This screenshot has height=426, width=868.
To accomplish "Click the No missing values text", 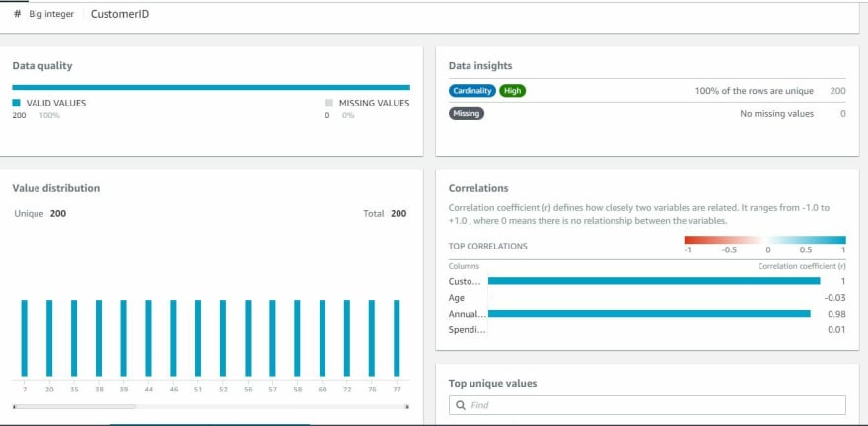I will [776, 114].
